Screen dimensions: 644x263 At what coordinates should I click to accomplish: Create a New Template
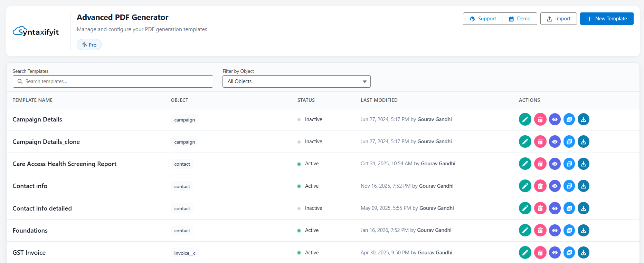[607, 19]
